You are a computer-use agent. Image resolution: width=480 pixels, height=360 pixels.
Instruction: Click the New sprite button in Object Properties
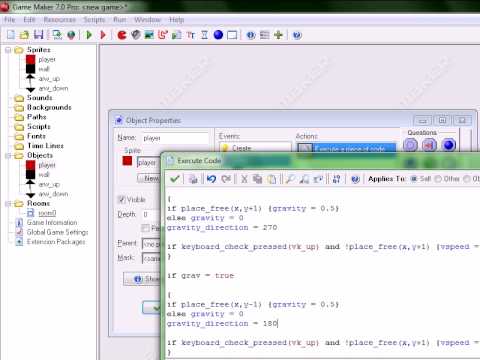149,178
